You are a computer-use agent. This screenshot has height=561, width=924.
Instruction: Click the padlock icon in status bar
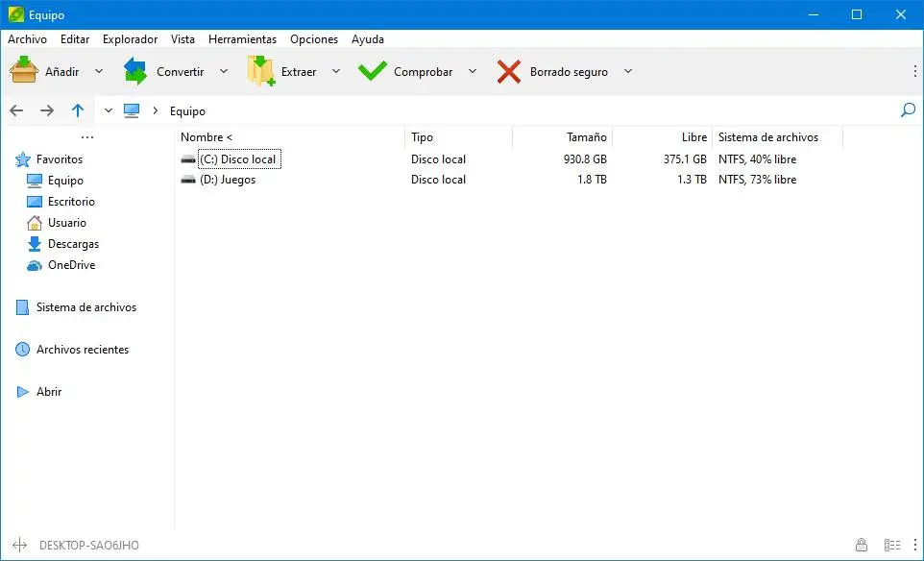coord(862,545)
